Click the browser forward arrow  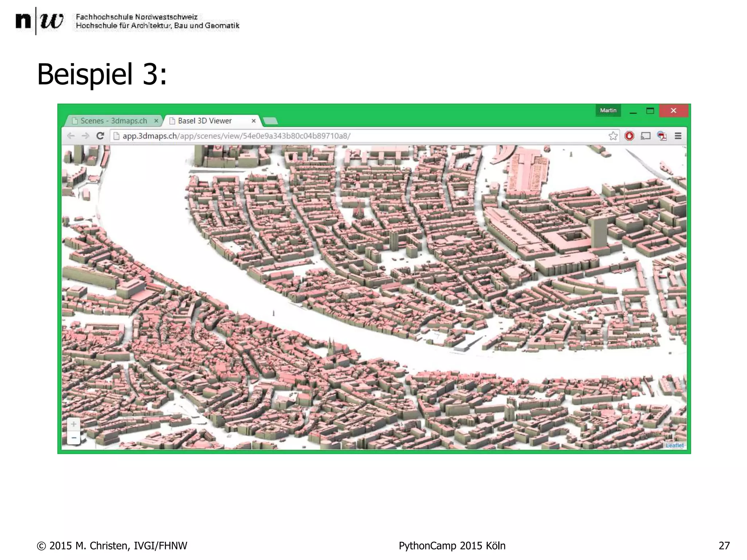coord(85,136)
